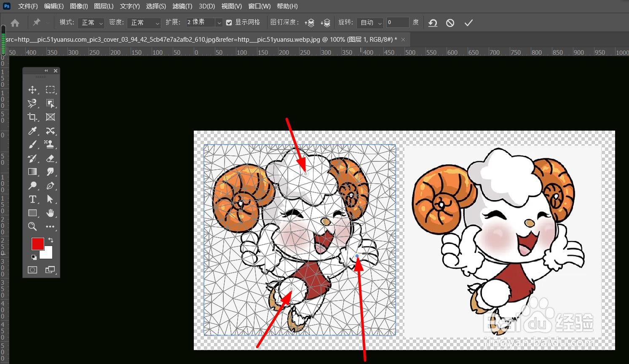Cancel the Puppet Warp
The image size is (629, 364).
(450, 23)
